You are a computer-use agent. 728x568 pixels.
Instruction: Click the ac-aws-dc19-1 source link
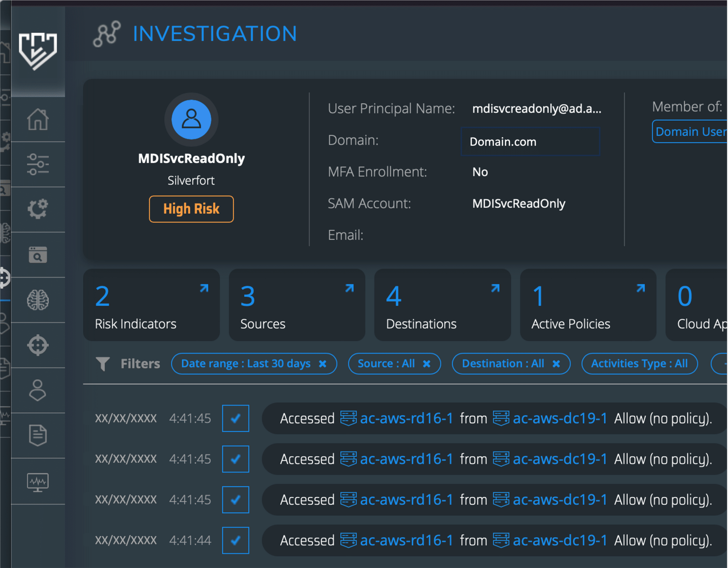click(559, 418)
